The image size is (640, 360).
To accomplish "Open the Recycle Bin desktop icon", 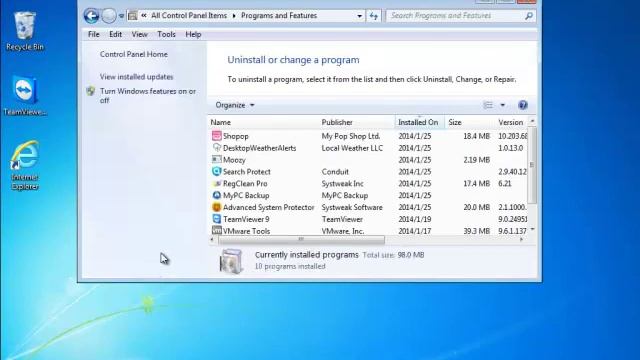I will point(25,31).
